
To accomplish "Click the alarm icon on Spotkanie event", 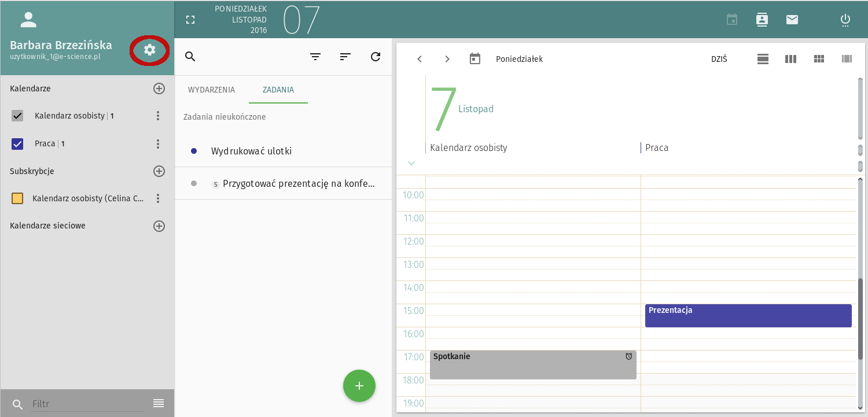I will (x=629, y=356).
